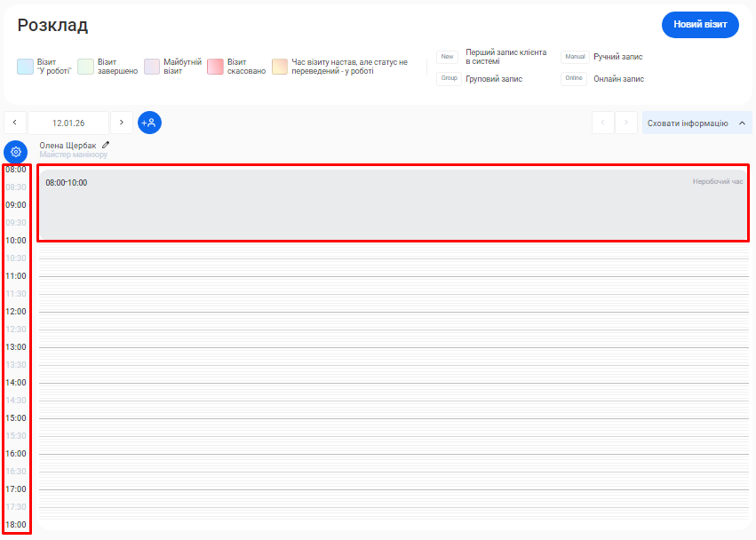
Task: Click the 12:00 time slot label
Action: coord(16,312)
